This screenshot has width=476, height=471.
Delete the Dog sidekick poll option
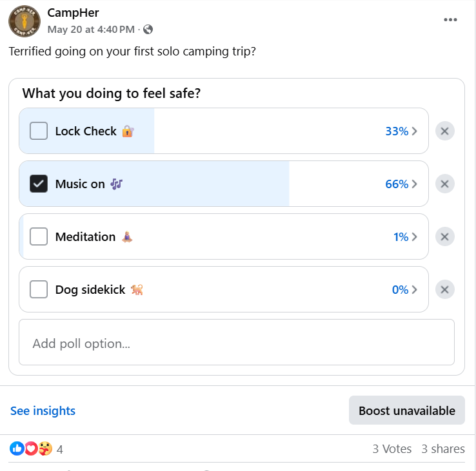(444, 290)
